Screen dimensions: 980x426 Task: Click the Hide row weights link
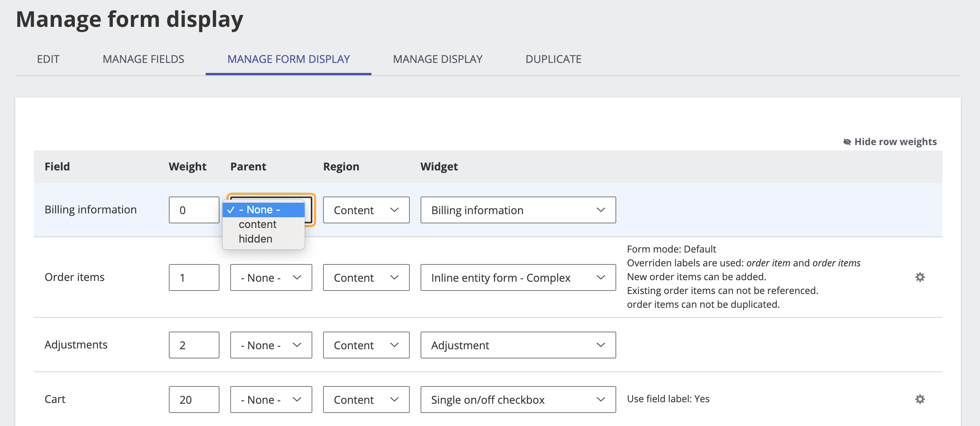point(890,142)
